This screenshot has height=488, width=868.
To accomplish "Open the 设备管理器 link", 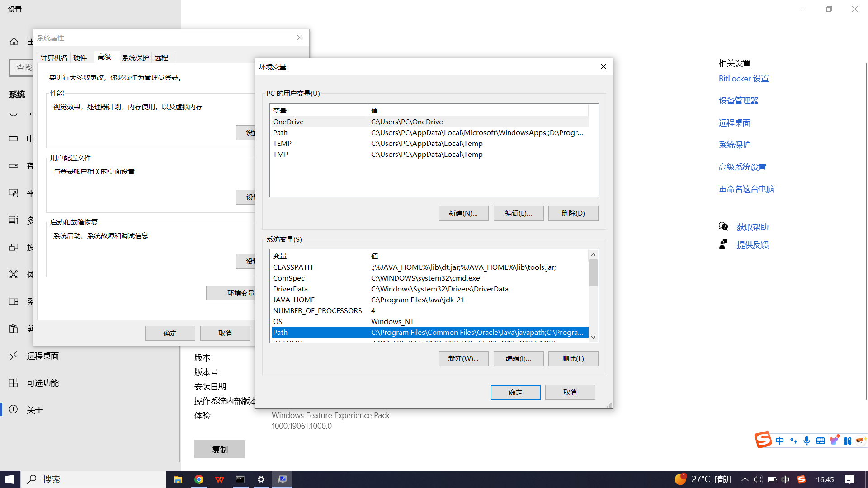I will tap(738, 100).
